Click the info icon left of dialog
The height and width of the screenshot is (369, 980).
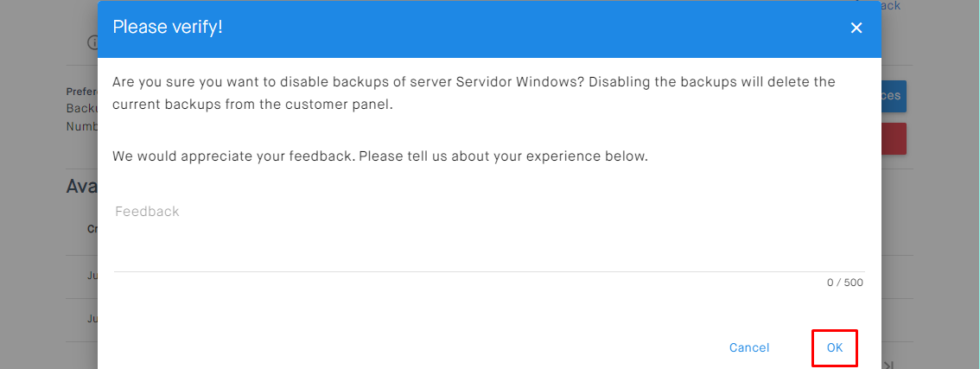92,42
